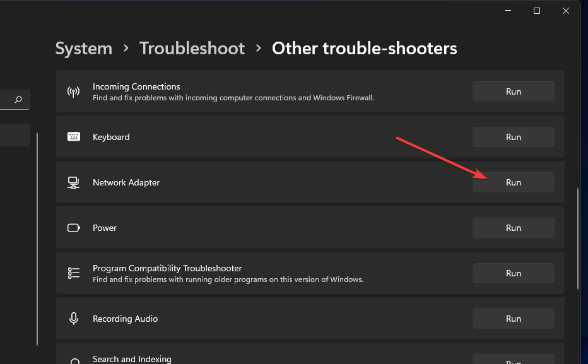Viewport: 588px width, 364px height.
Task: Click the search icon in the sidebar box
Action: [x=18, y=100]
